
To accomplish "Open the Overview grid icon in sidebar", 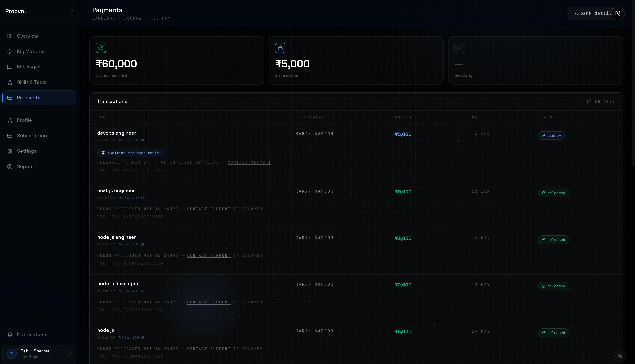I will pos(10,36).
